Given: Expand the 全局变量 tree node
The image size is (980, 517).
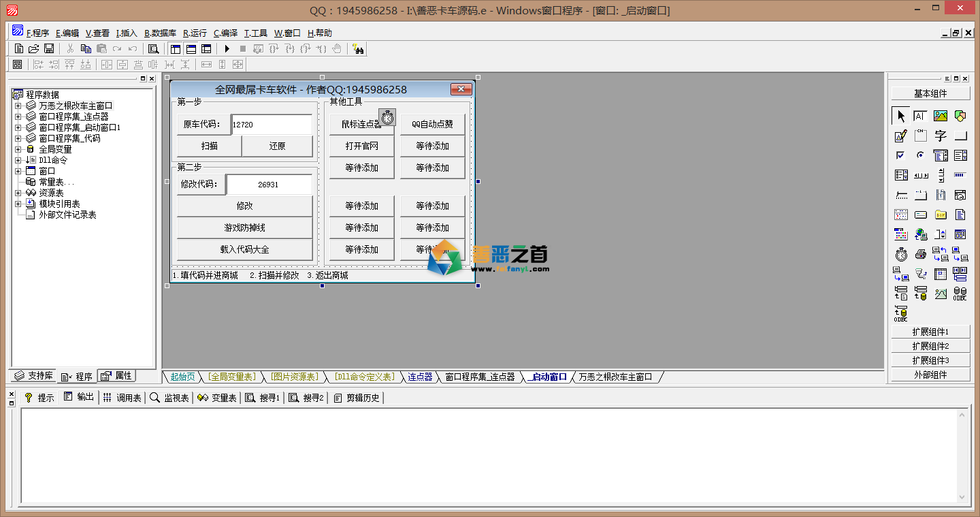Looking at the screenshot, I should point(18,149).
